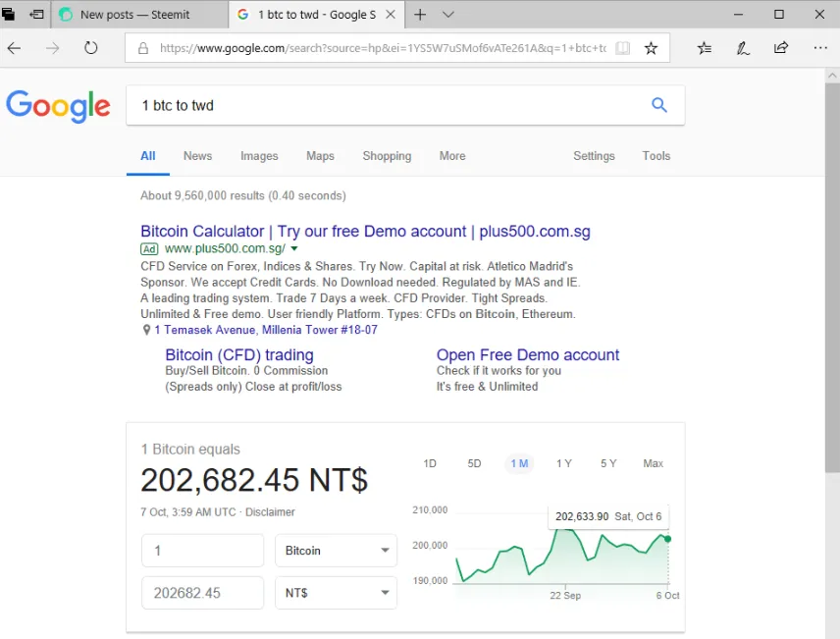Select the All results tab
Screen dimensions: 840x639
click(x=148, y=156)
